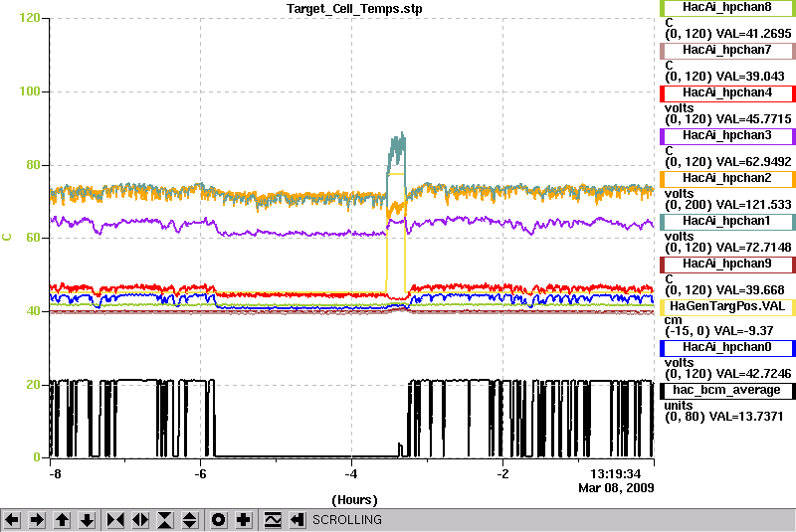Click the VAL=39.043 readout text
This screenshot has width=796, height=532.
point(750,77)
